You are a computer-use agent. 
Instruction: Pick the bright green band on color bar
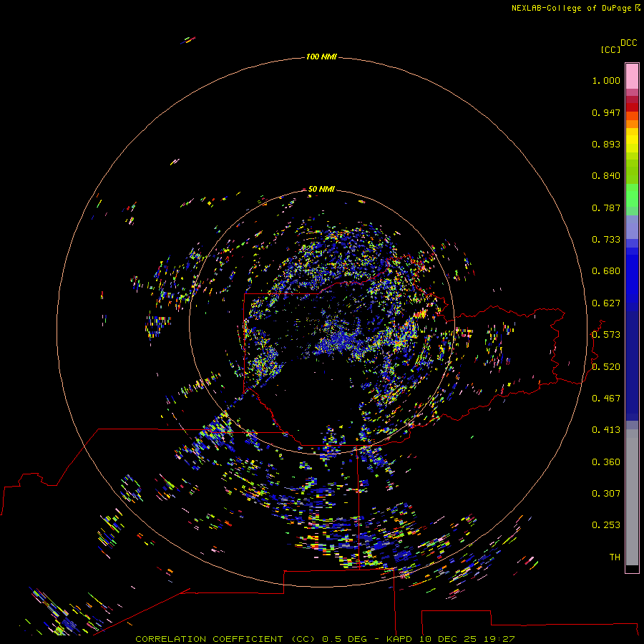click(632, 195)
